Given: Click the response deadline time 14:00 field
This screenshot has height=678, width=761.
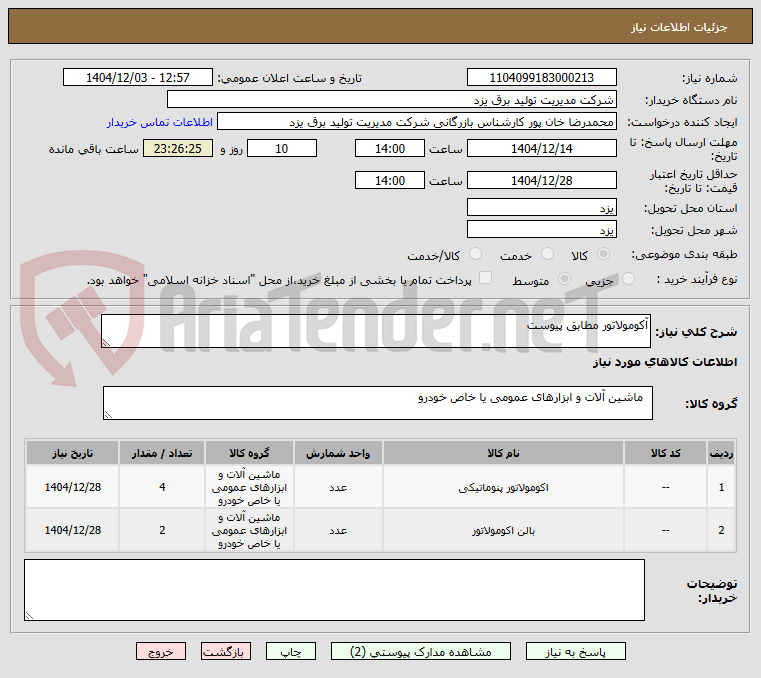Looking at the screenshot, I should 390,149.
